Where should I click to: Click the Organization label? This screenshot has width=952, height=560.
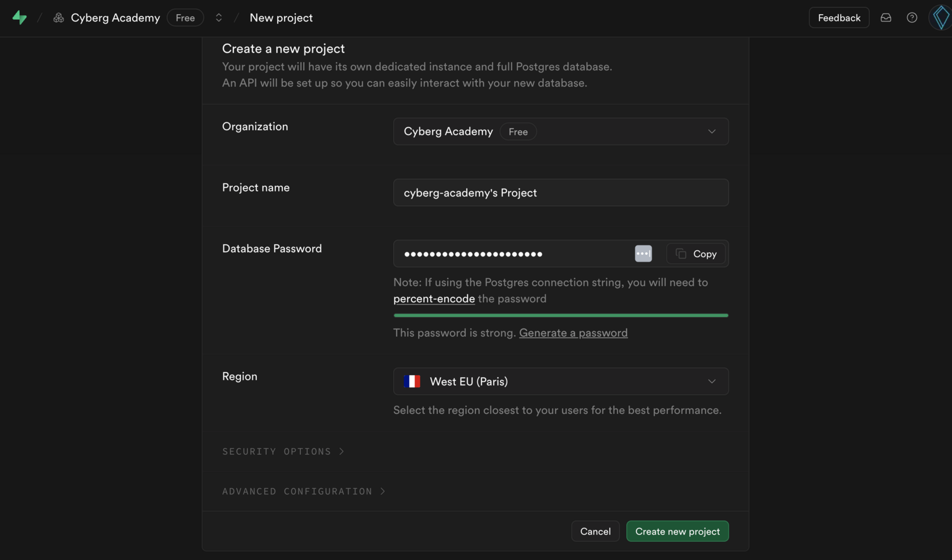[x=255, y=126]
